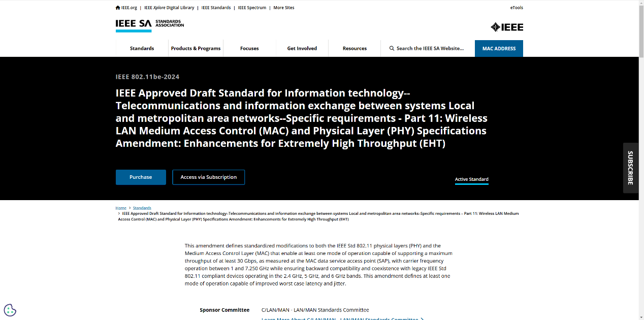
Task: Click the Home breadcrumb link
Action: point(121,208)
